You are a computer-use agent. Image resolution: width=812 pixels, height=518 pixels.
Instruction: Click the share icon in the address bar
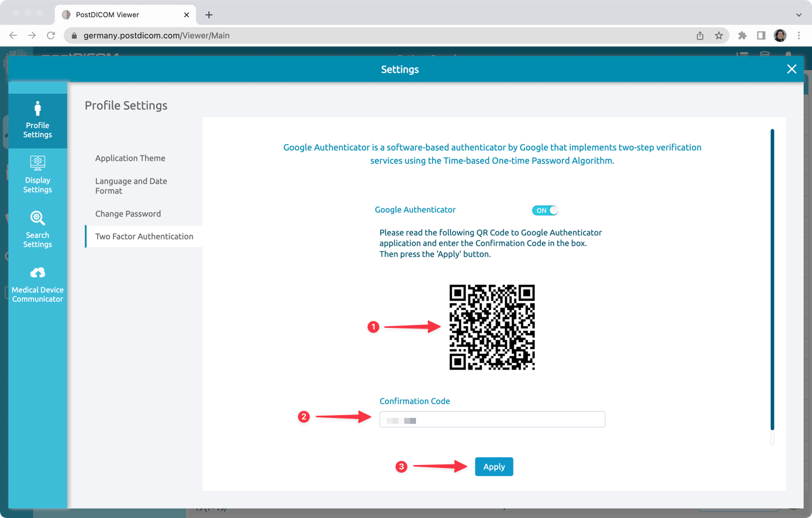click(700, 35)
